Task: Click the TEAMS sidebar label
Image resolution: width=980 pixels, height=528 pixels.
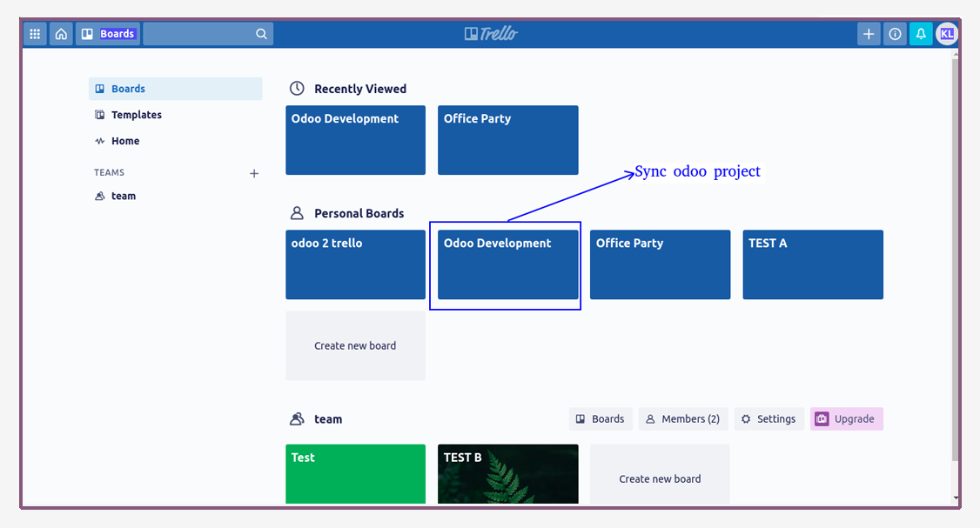Action: tap(110, 172)
